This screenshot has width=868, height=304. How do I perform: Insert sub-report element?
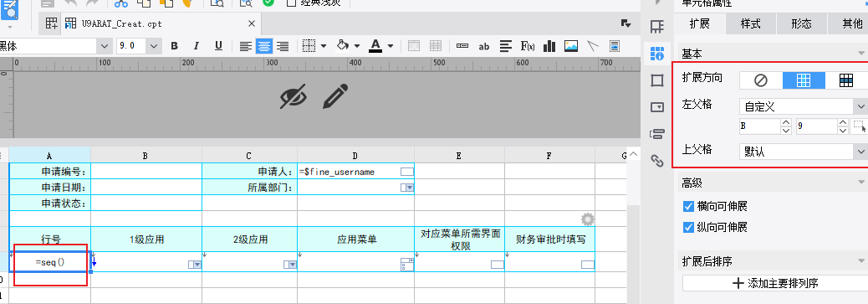(615, 46)
